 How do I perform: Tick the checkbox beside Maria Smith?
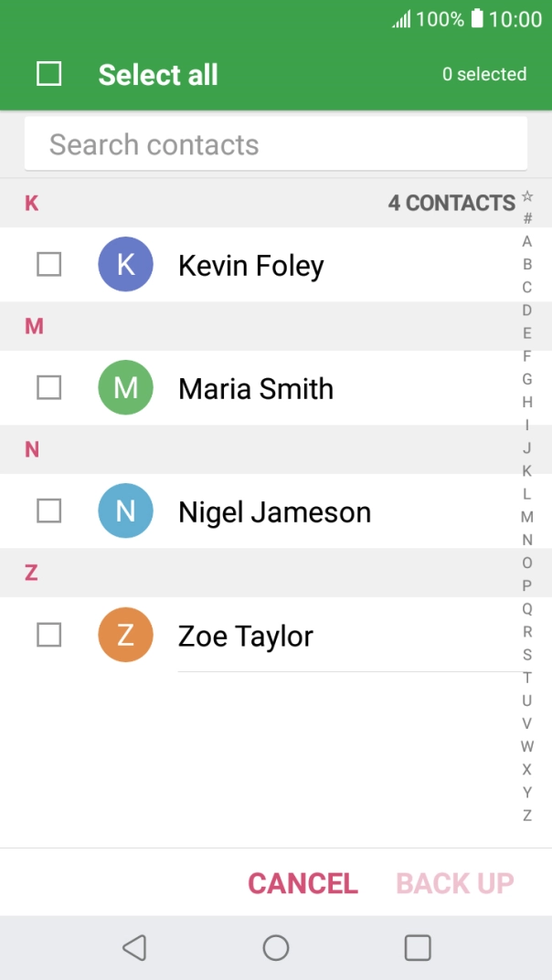pyautogui.click(x=49, y=388)
